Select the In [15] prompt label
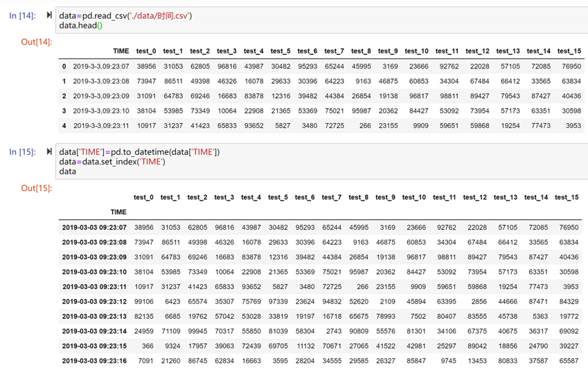The height and width of the screenshot is (368, 588). (x=22, y=151)
